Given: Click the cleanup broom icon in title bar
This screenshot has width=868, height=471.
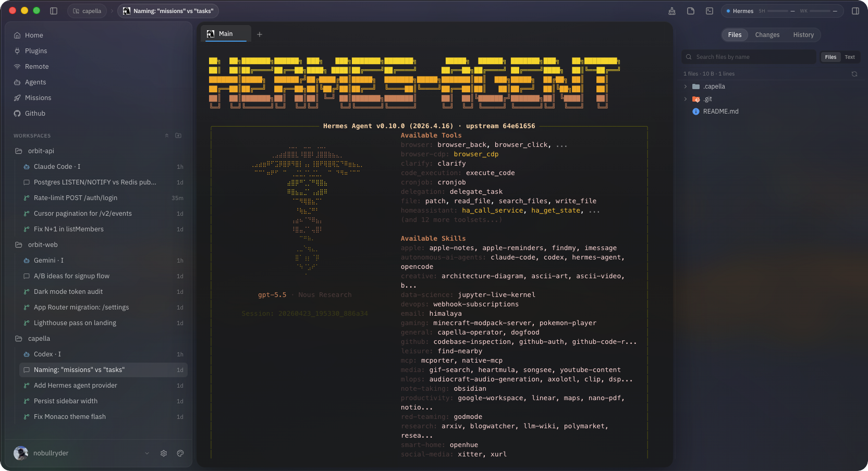Looking at the screenshot, I should coord(672,11).
